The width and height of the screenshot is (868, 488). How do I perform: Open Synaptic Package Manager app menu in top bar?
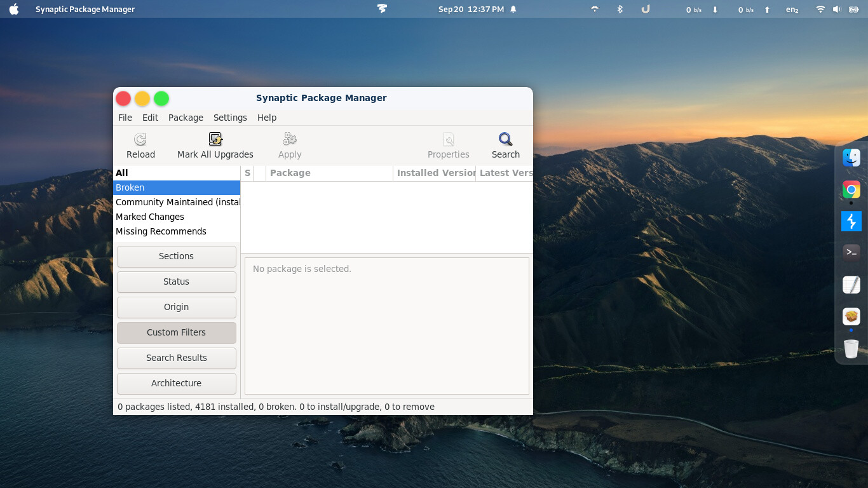pos(85,10)
